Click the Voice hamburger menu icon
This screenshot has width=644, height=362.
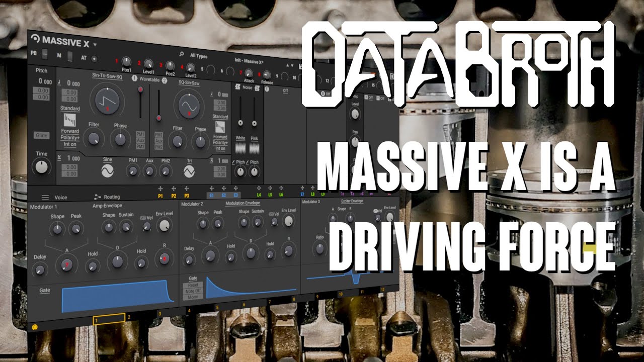click(x=45, y=198)
